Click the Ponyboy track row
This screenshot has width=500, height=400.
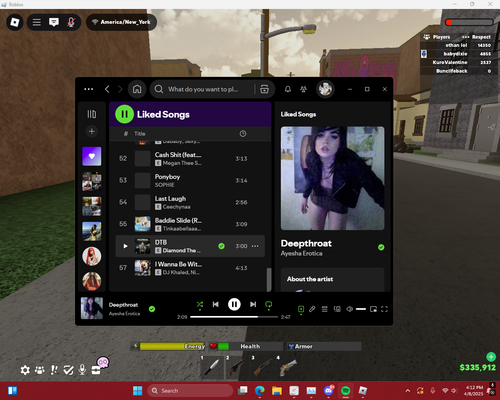190,180
